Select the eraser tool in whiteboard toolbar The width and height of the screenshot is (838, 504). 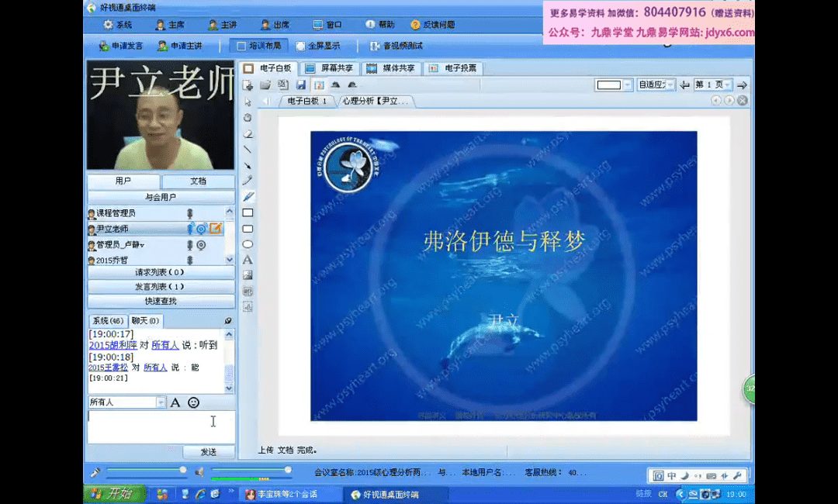click(248, 133)
